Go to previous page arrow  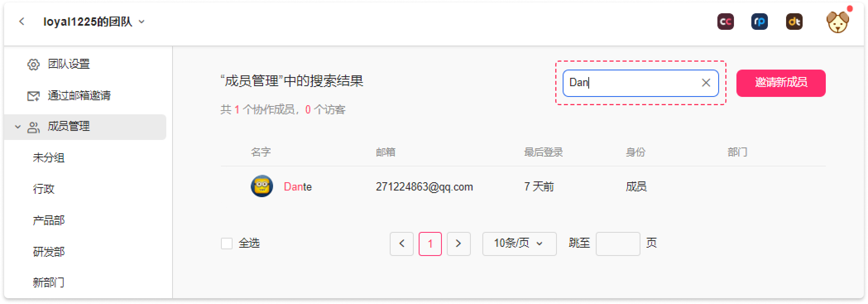click(402, 244)
